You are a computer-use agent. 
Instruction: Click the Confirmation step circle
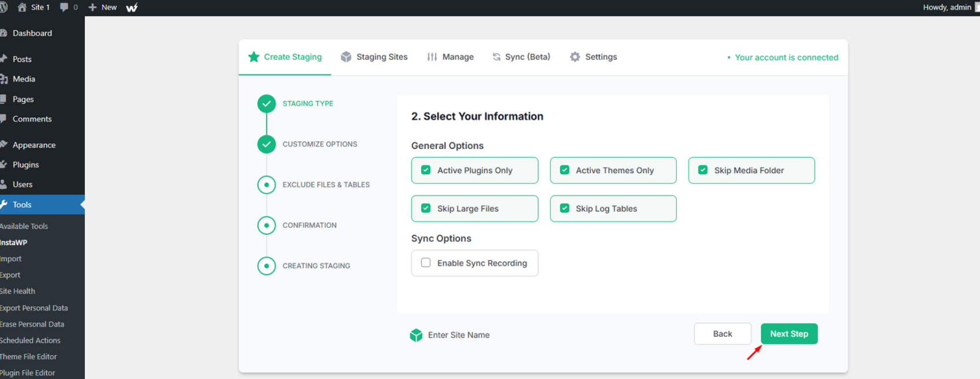coord(266,225)
